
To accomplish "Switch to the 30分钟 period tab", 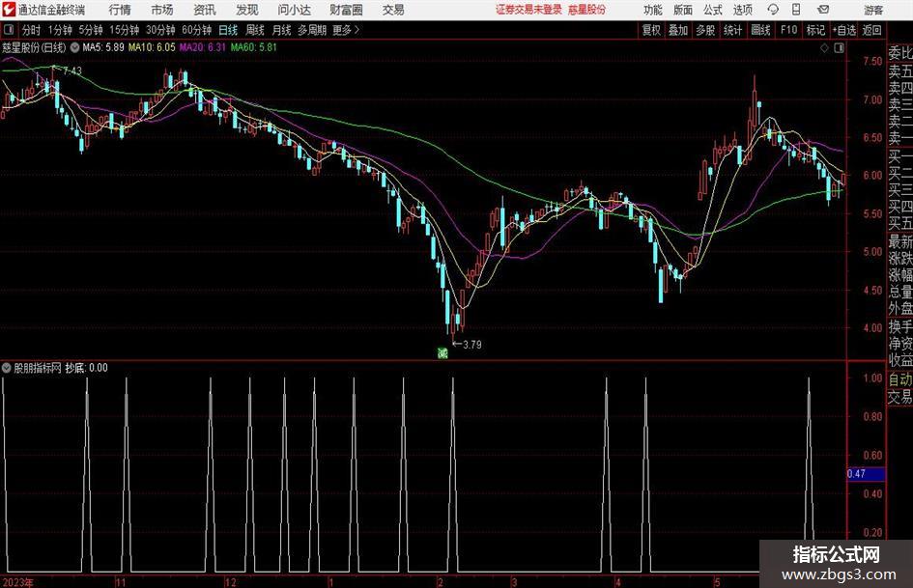I will point(160,30).
